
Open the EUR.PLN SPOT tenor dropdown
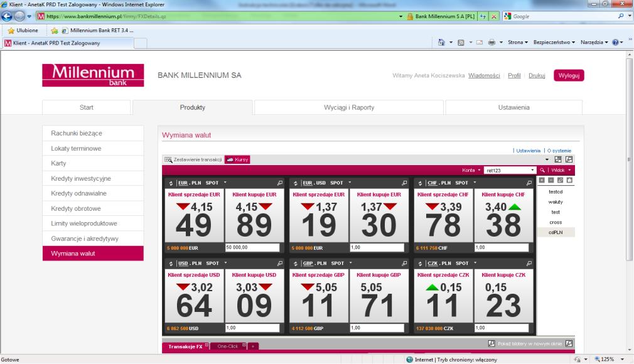click(225, 183)
